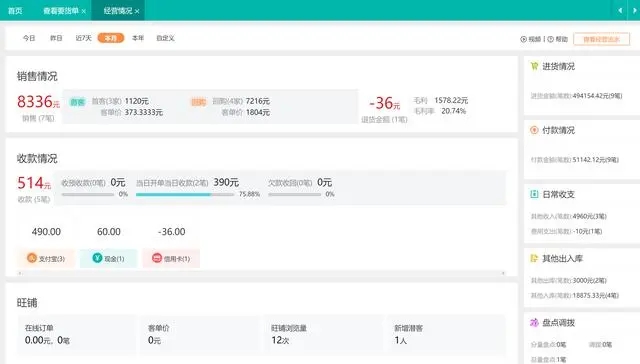640x364 pixels.
Task: Click the 盘点调拨 purple icon
Action: 534,322
